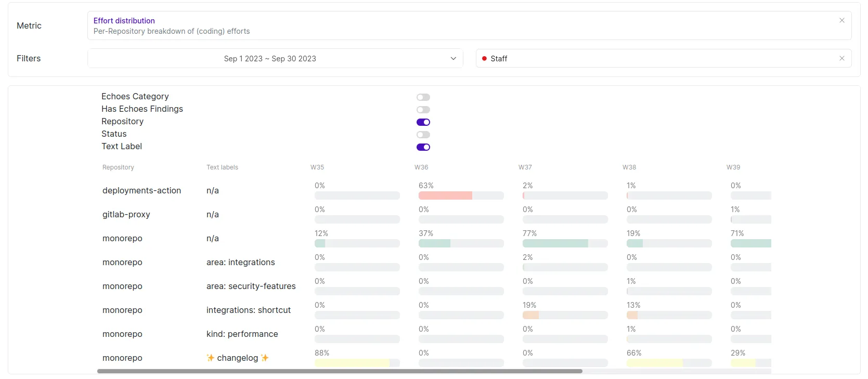Click the 13% value in the W38 column
The image size is (868, 379).
(x=633, y=305)
